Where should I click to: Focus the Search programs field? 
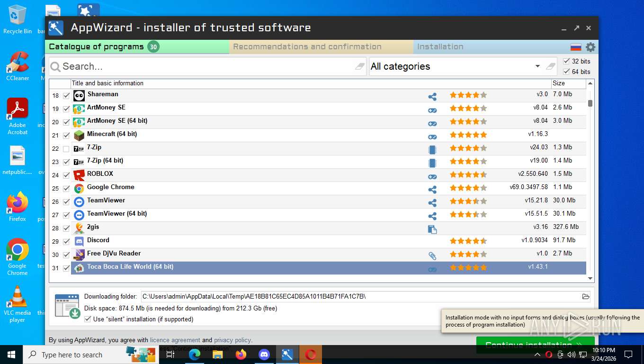tap(207, 66)
